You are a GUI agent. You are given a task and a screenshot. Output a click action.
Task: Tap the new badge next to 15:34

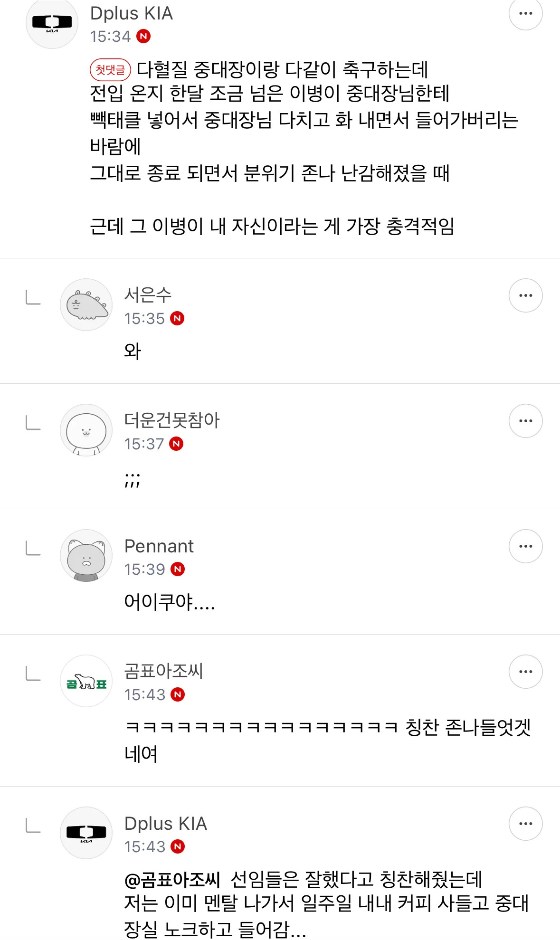pyautogui.click(x=143, y=36)
